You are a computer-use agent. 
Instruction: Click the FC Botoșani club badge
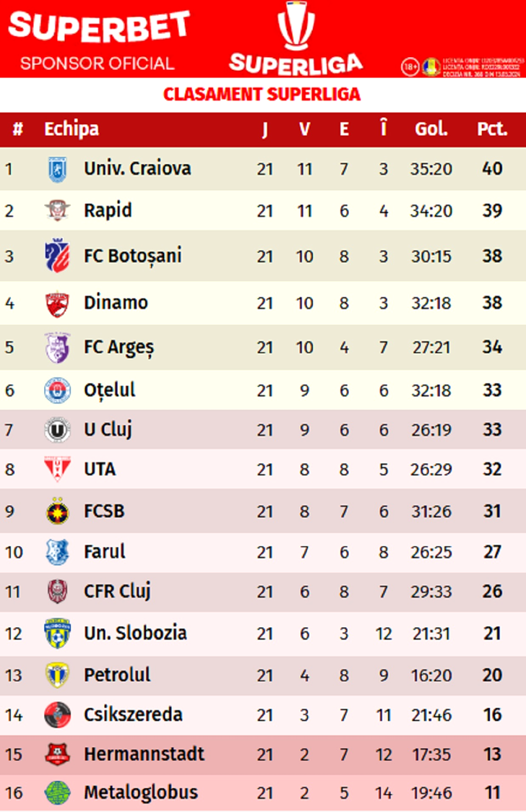pyautogui.click(x=57, y=256)
